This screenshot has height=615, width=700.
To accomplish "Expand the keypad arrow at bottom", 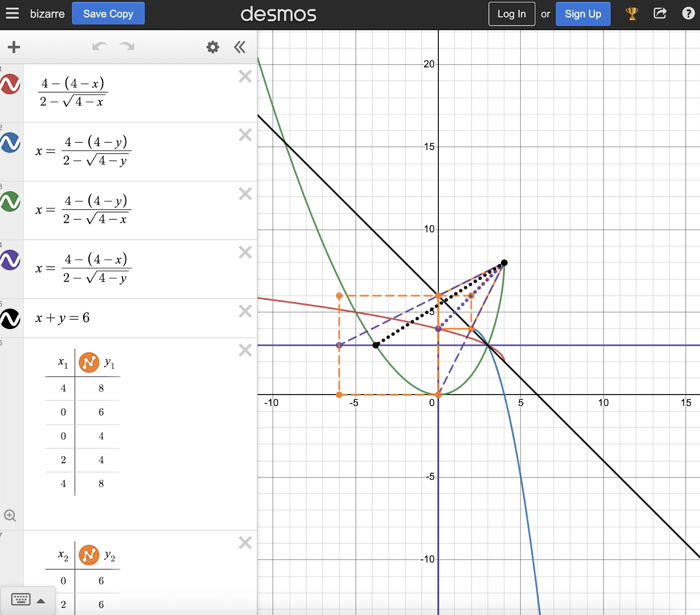I will pos(41,601).
